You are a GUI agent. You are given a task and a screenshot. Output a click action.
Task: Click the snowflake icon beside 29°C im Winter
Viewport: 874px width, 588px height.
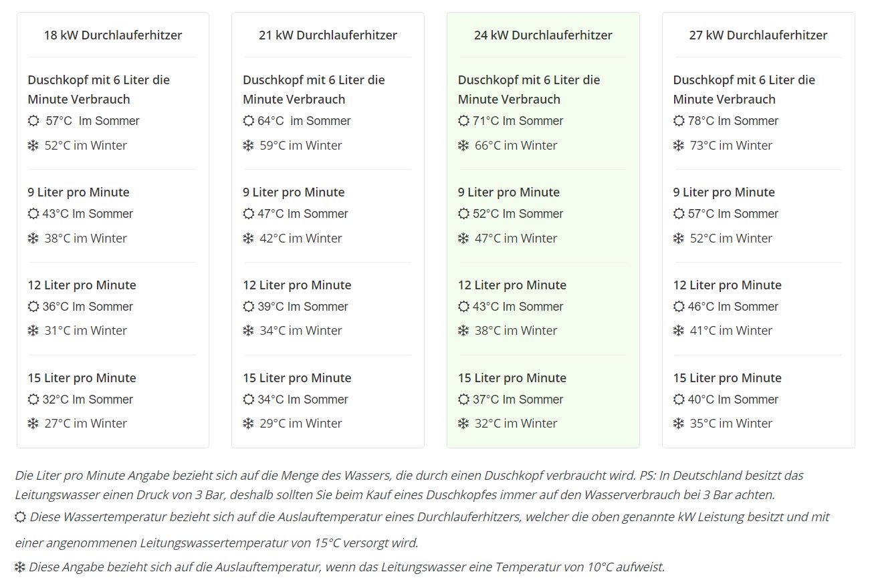pyautogui.click(x=249, y=424)
